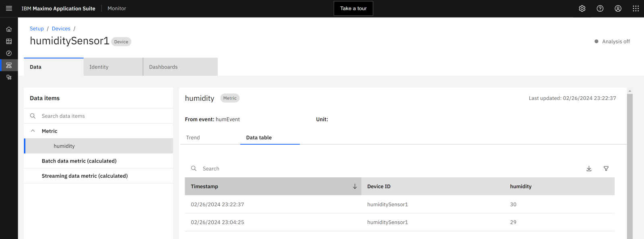
Task: Expand Batch data metric (calculated)
Action: click(x=79, y=161)
